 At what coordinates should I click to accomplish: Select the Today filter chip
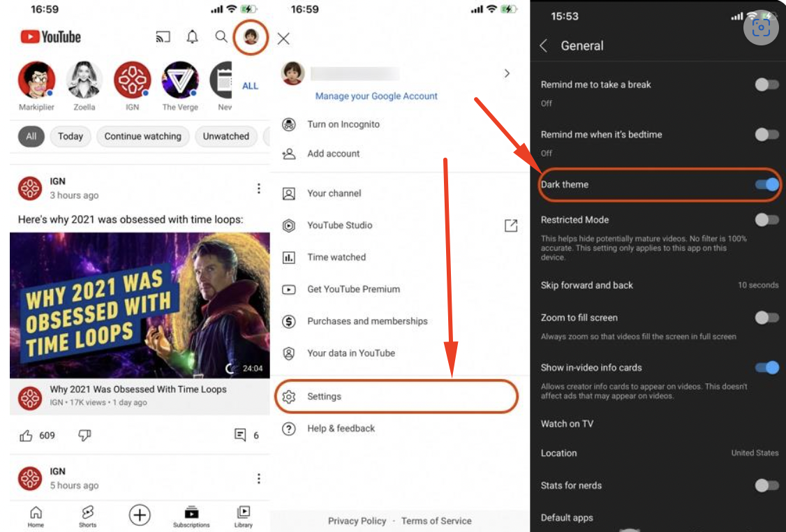click(x=71, y=136)
